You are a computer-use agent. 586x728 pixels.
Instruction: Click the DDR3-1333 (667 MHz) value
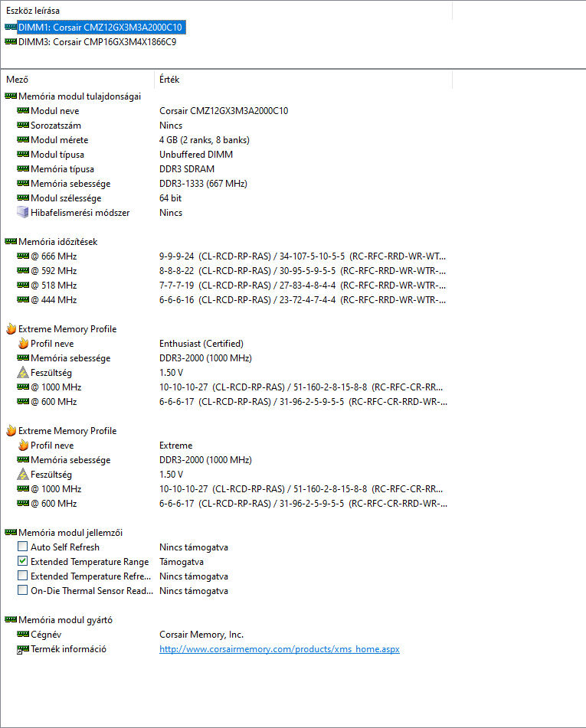click(x=203, y=184)
